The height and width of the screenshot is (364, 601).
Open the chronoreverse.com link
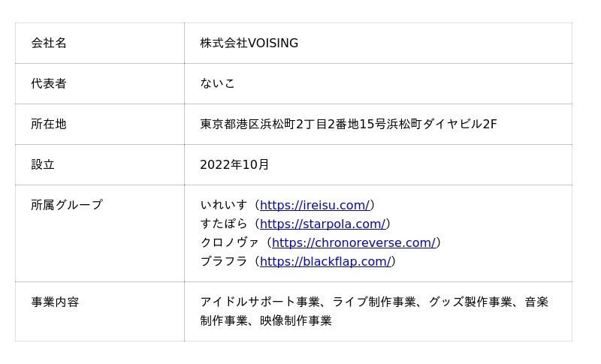[354, 242]
